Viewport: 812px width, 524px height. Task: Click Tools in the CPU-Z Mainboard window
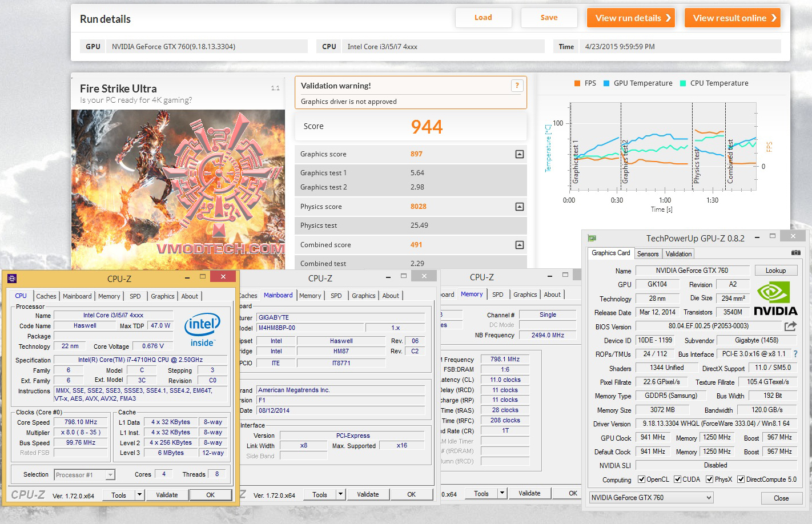[320, 494]
